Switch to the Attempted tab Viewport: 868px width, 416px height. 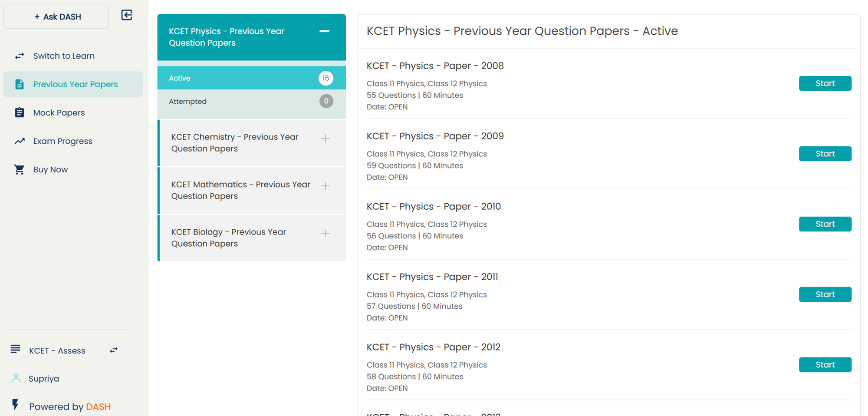coord(187,101)
